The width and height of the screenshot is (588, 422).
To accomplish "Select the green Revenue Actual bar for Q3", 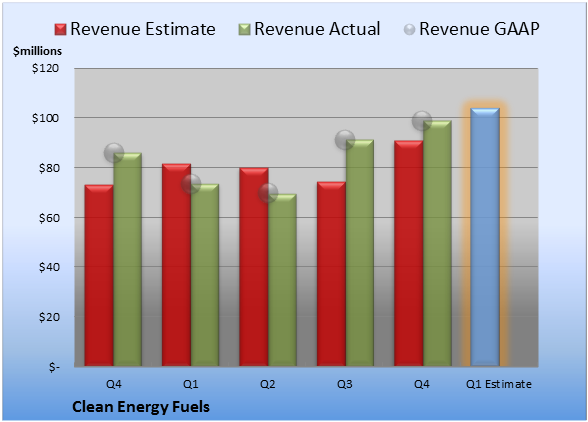I will pos(360,253).
